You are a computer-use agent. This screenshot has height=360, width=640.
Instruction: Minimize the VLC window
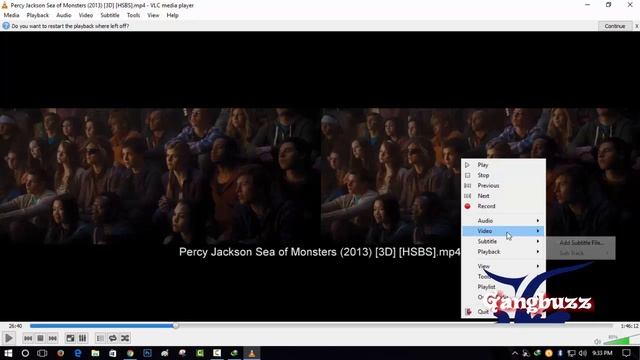point(587,5)
